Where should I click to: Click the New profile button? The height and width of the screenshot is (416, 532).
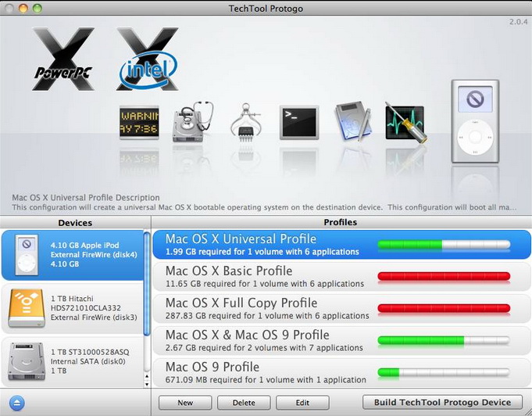(x=185, y=402)
